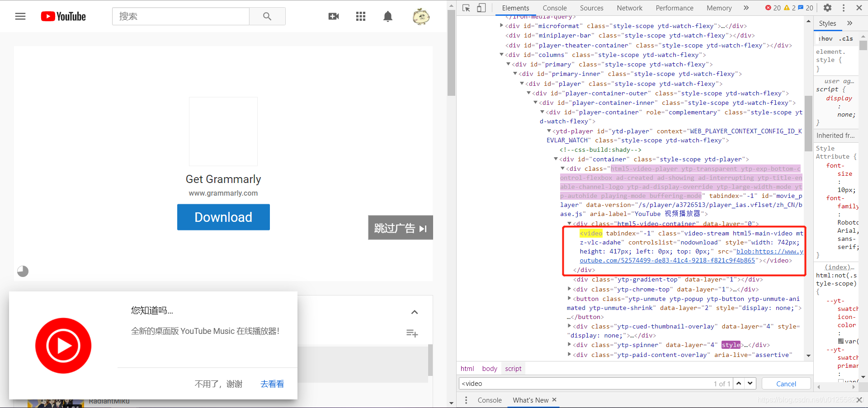Open the drawer three-dot menu
Screen dimensions: 868x408
tap(466, 400)
